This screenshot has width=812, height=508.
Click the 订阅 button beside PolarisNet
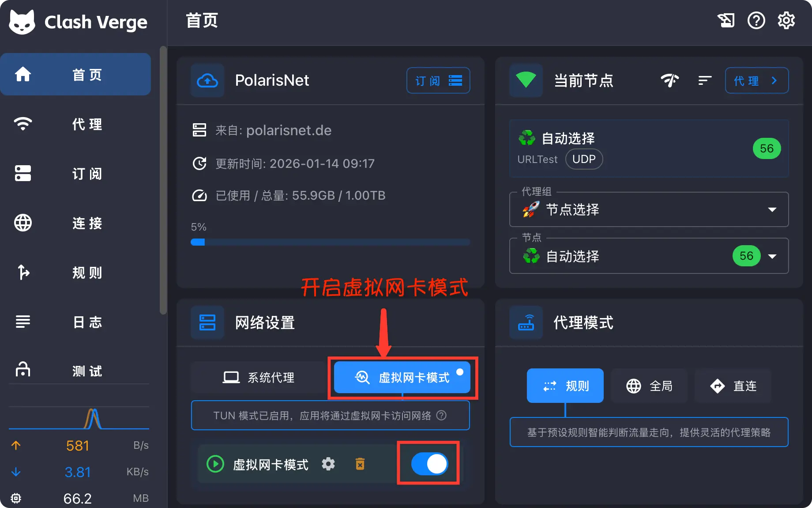click(x=438, y=80)
